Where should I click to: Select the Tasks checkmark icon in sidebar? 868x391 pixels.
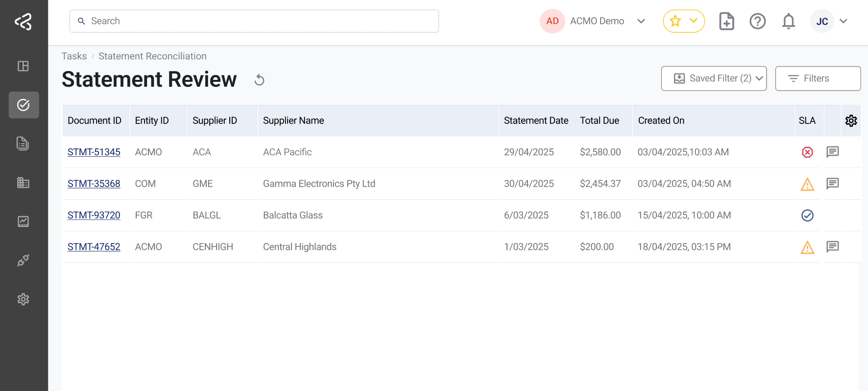coord(24,105)
